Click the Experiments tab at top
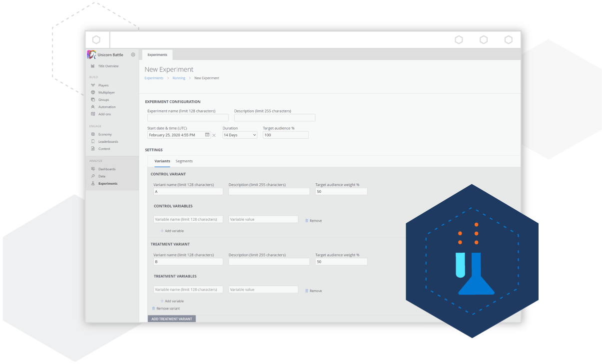Viewport: 602px width, 364px height. pos(157,55)
